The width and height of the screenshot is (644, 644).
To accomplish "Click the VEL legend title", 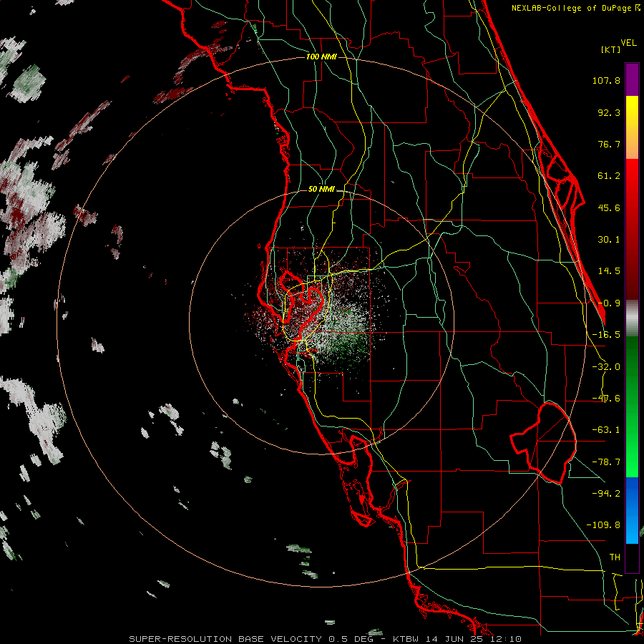I will click(628, 43).
